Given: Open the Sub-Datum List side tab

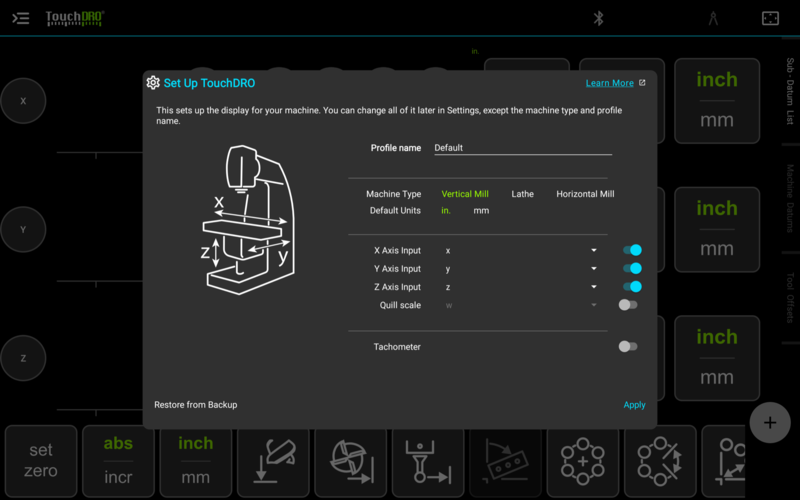Looking at the screenshot, I should [790, 91].
